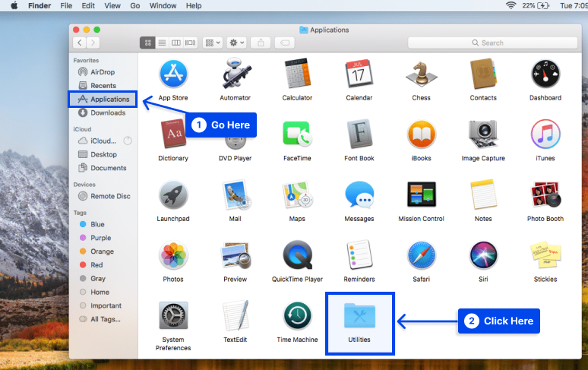Open the App Store application icon
This screenshot has height=370, width=588.
click(173, 74)
